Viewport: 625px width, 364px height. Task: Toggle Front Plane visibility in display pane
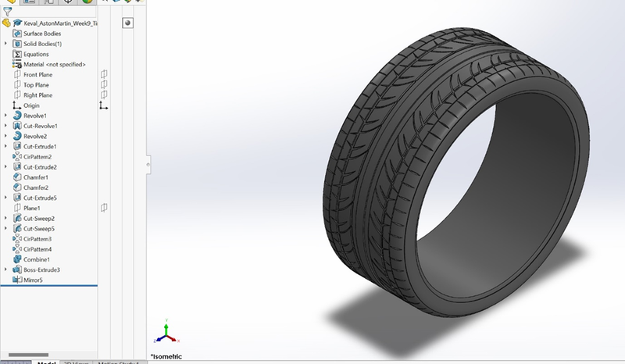[104, 74]
